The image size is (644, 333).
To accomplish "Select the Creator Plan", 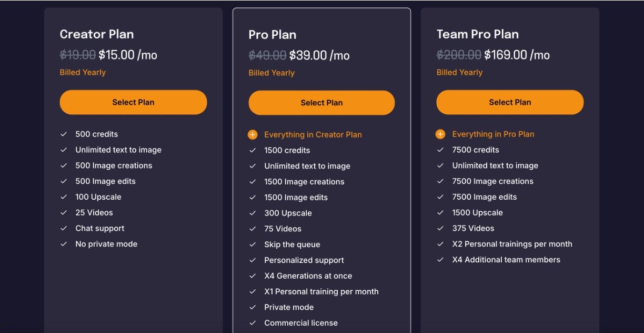I will click(x=133, y=102).
